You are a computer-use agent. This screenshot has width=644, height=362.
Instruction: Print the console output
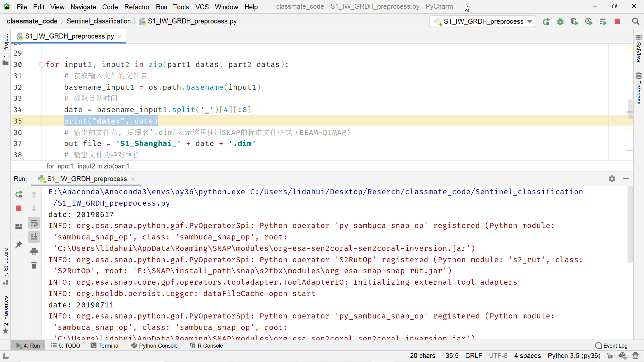tap(34, 251)
